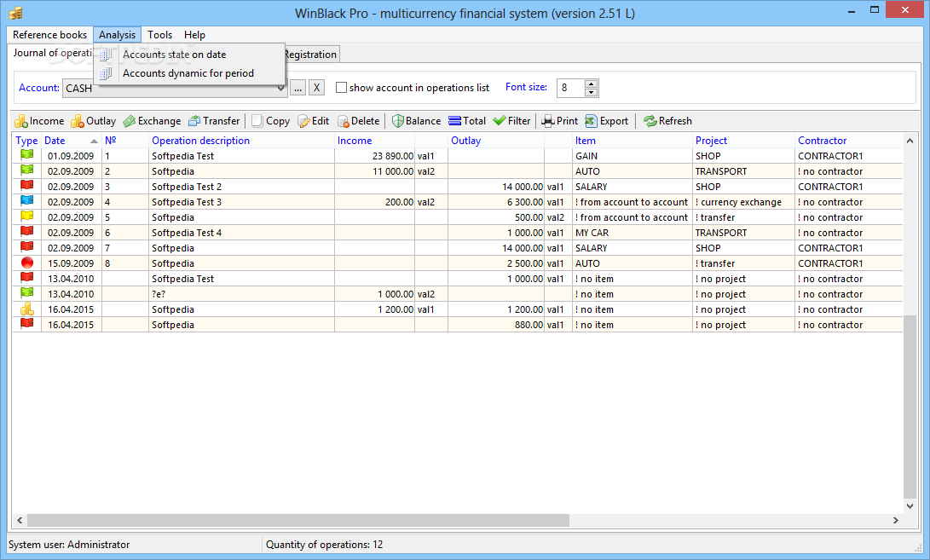
Task: Open the Balance shield tool
Action: (416, 121)
